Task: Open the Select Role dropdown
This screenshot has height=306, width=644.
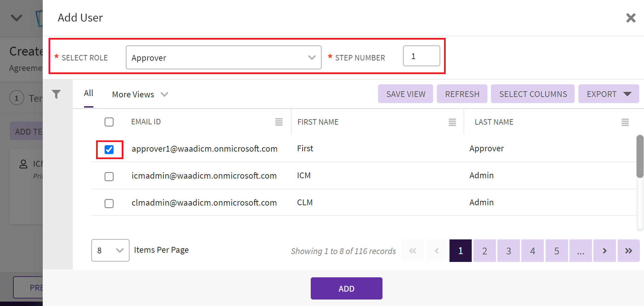Action: click(x=223, y=58)
